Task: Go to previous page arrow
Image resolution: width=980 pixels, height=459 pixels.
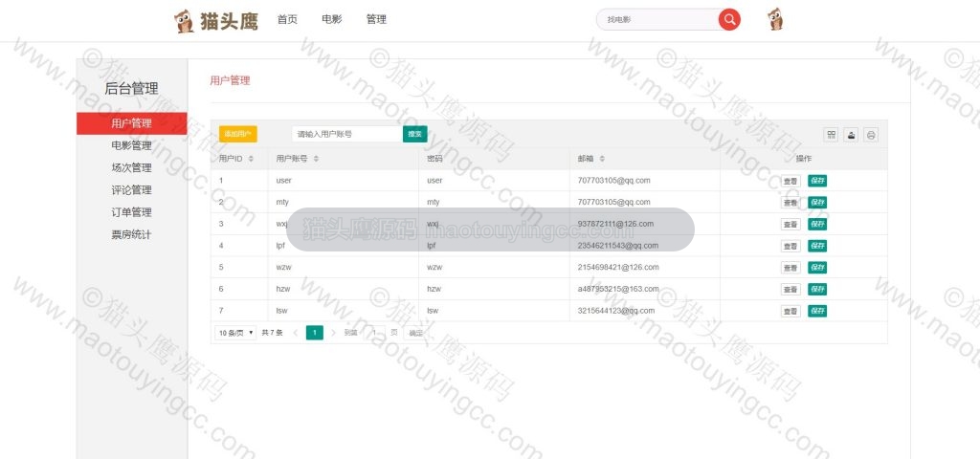Action: click(295, 333)
